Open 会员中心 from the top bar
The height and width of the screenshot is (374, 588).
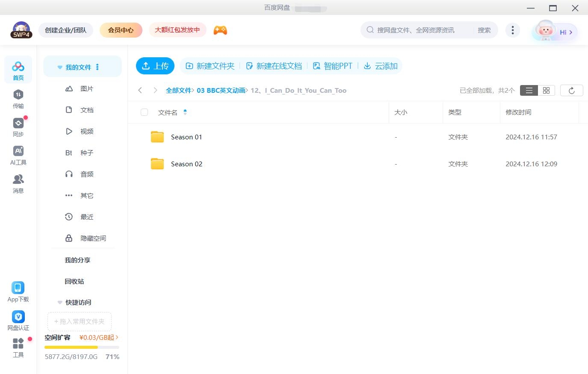pos(121,30)
